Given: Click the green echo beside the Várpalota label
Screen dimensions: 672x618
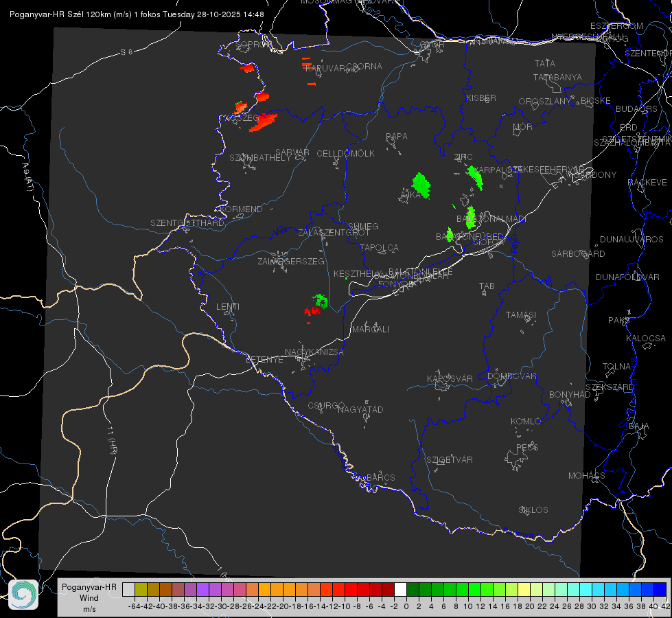Looking at the screenshot, I should [475, 177].
